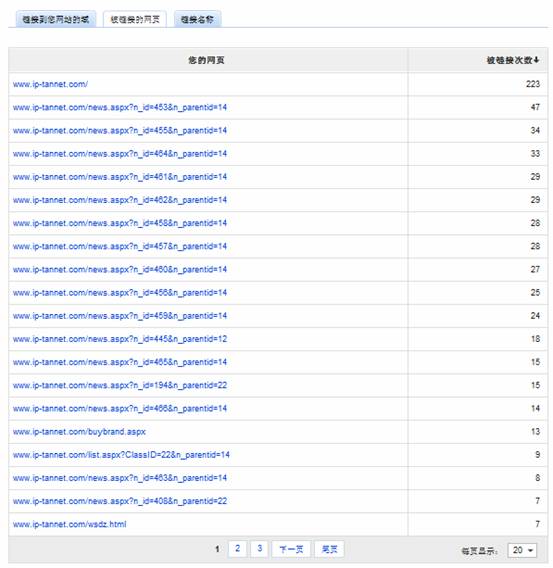Open news link with n_id=457
This screenshot has height=568, width=553.
click(120, 246)
